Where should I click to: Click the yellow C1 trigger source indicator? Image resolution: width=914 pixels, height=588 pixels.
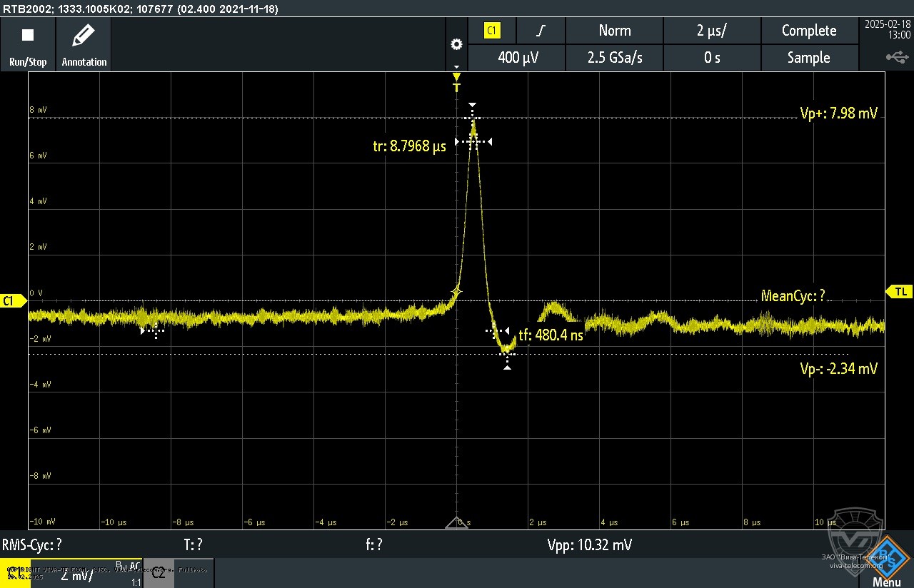(493, 31)
